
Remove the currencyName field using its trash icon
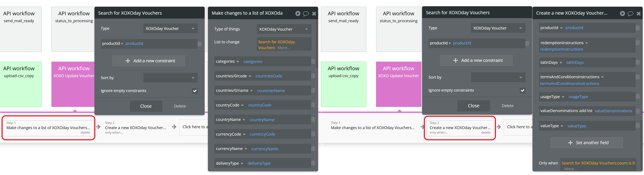tap(313, 148)
